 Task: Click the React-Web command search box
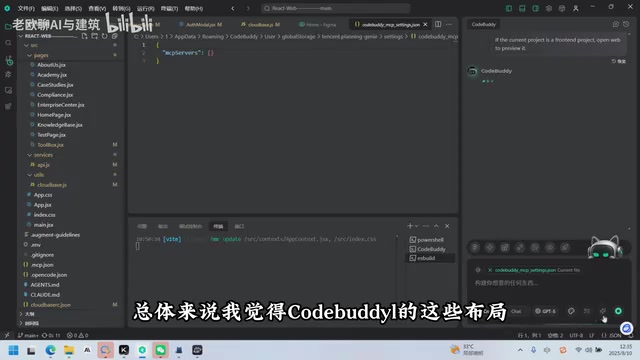coord(336,8)
